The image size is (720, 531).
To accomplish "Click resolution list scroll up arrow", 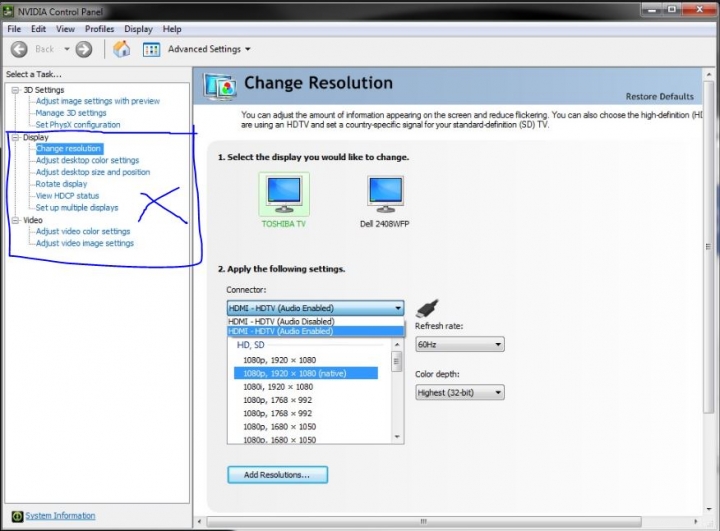I will (x=397, y=345).
